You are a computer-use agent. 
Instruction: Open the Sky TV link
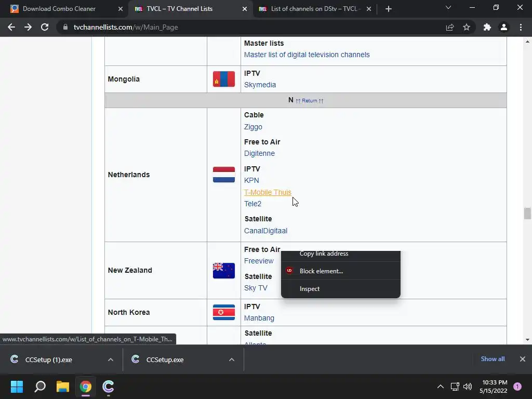pyautogui.click(x=256, y=288)
